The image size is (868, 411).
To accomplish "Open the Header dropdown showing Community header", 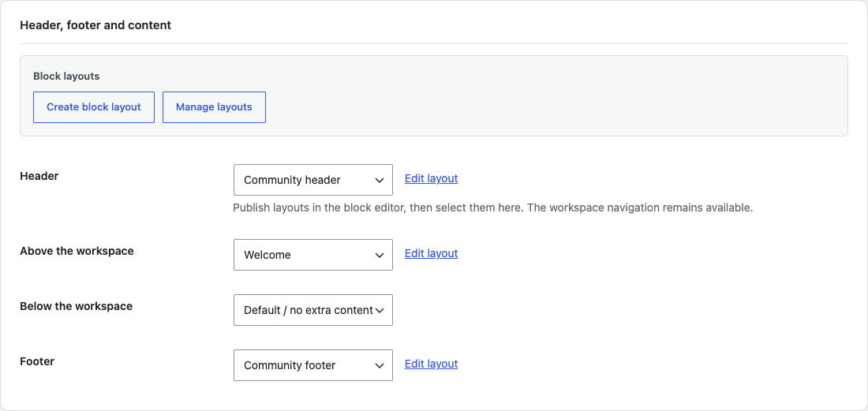I will coord(312,180).
